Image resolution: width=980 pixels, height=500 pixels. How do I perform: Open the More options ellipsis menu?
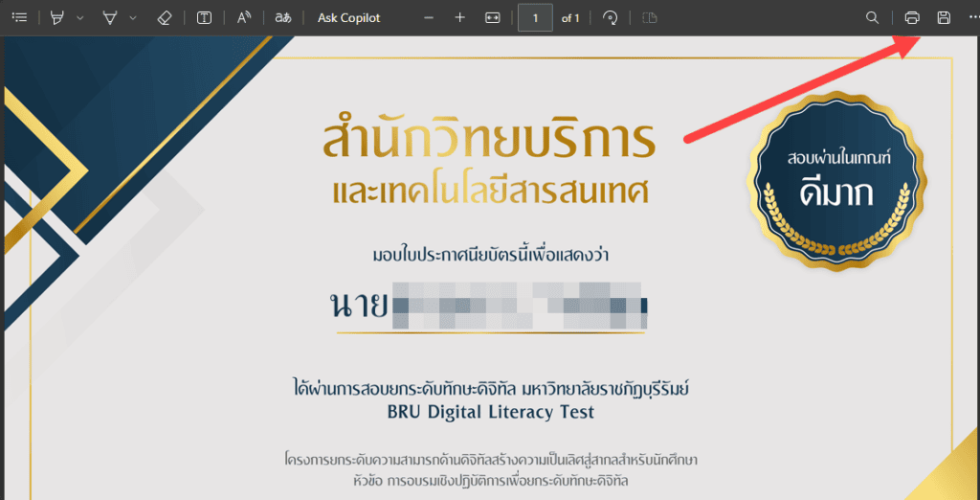(972, 18)
